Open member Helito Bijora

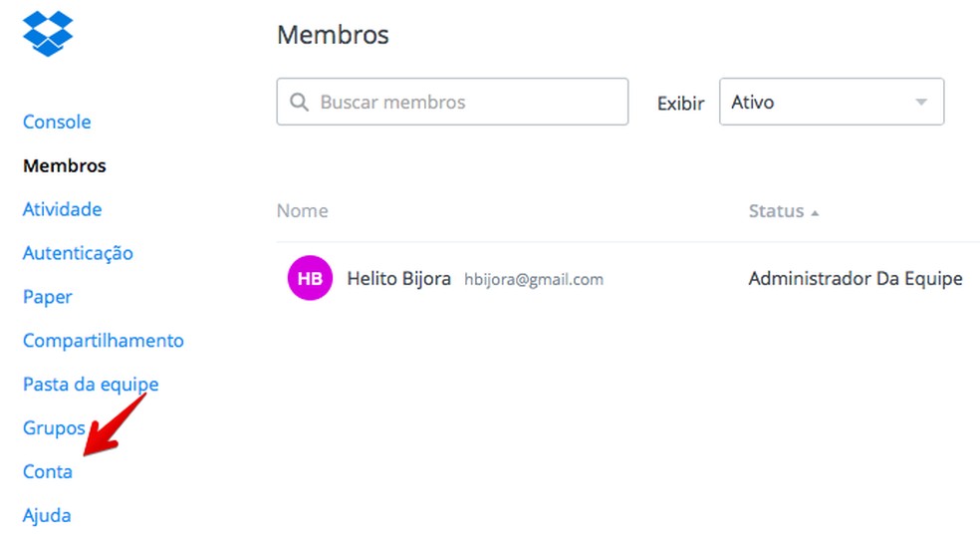(x=398, y=279)
